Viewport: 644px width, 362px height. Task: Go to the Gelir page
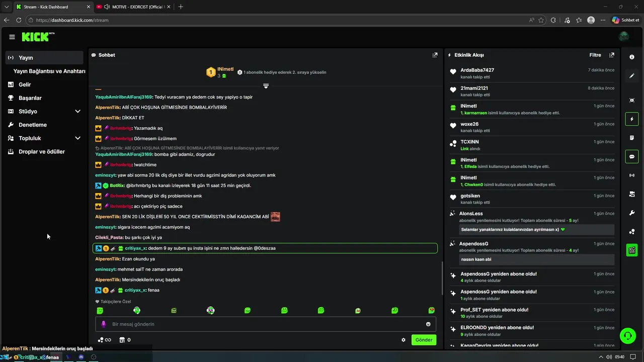coord(25,84)
